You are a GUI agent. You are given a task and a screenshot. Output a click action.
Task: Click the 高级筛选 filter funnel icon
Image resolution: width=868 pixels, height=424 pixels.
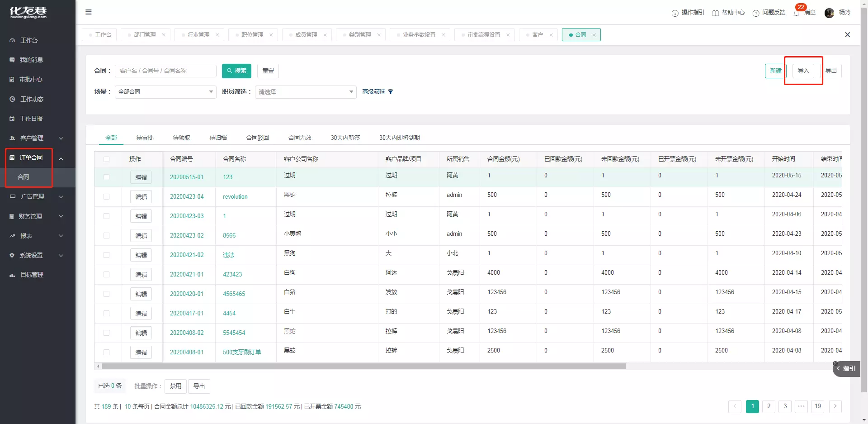pos(391,92)
